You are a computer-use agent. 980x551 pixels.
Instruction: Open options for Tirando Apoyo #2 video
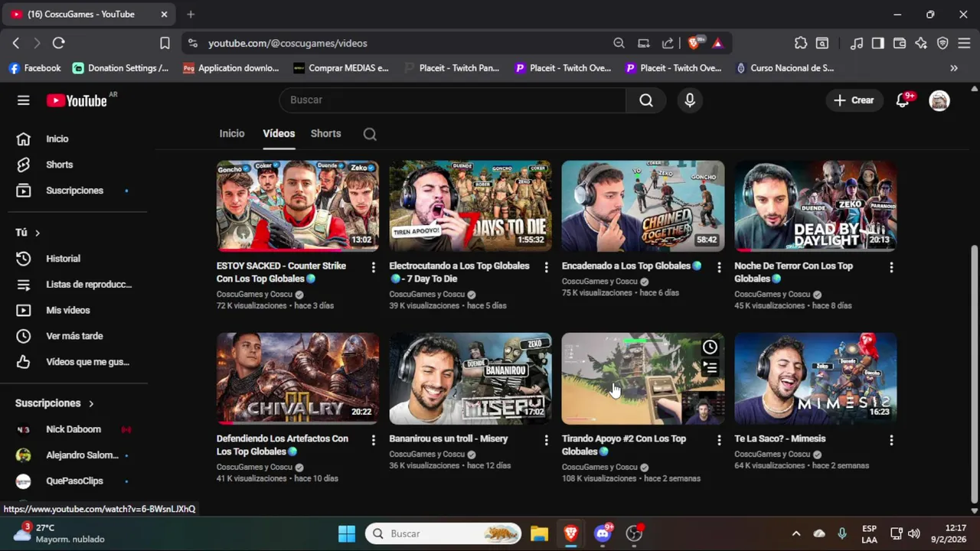(x=719, y=440)
